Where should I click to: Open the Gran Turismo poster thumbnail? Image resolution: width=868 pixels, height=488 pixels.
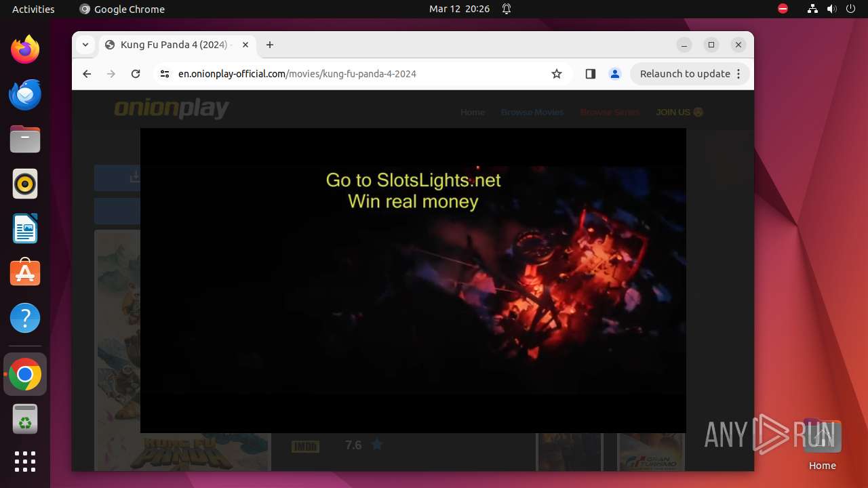651,451
